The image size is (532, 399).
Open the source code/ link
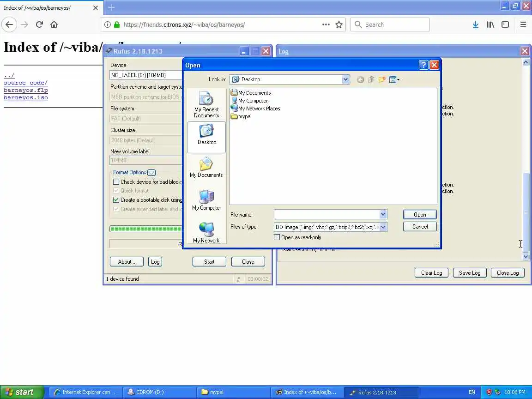pyautogui.click(x=25, y=83)
